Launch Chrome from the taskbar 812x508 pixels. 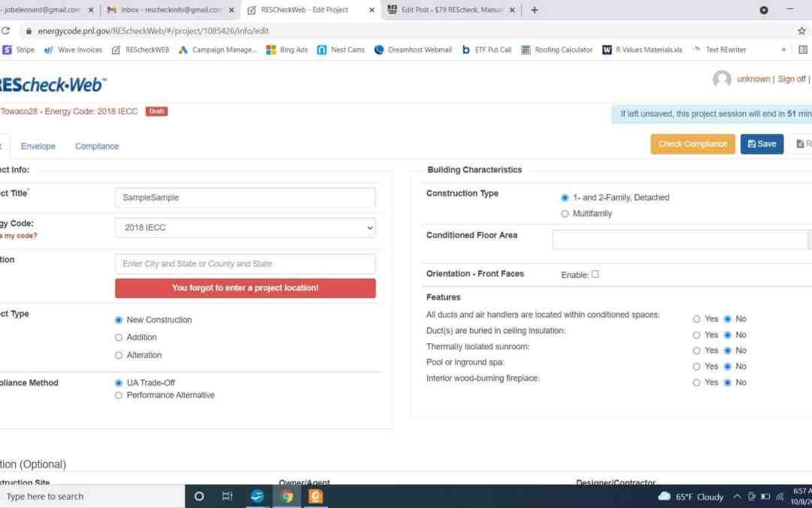click(286, 496)
